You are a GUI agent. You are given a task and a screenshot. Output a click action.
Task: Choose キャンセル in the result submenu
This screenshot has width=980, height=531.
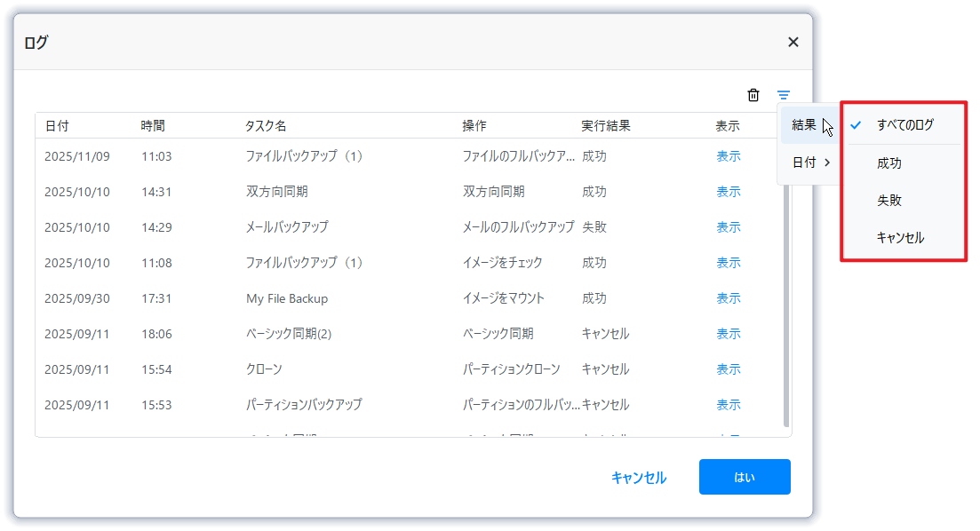coord(900,238)
